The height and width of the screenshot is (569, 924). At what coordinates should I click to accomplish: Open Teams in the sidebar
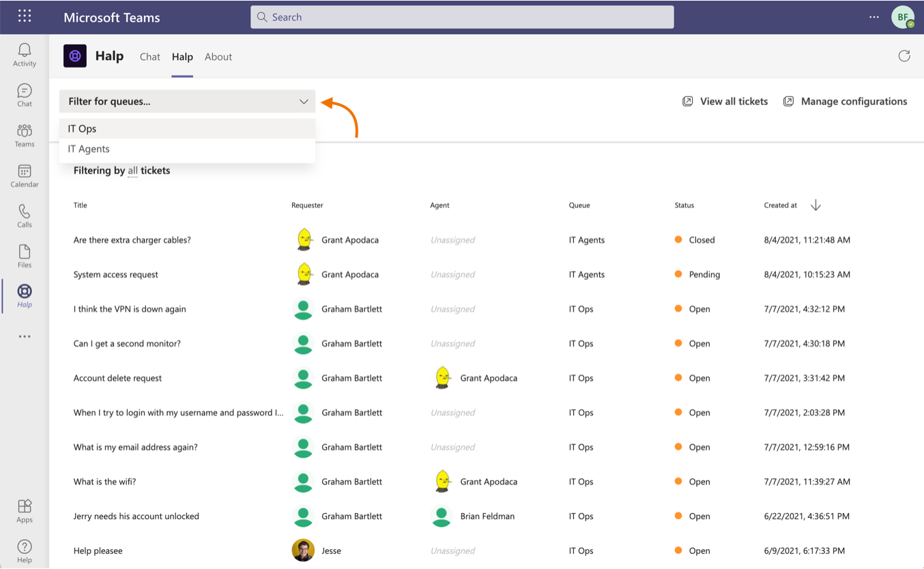[25, 135]
